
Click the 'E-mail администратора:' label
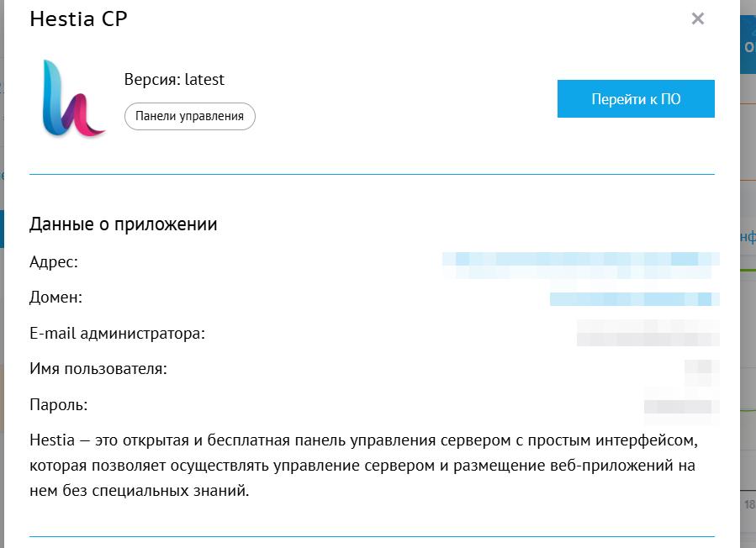click(x=118, y=334)
